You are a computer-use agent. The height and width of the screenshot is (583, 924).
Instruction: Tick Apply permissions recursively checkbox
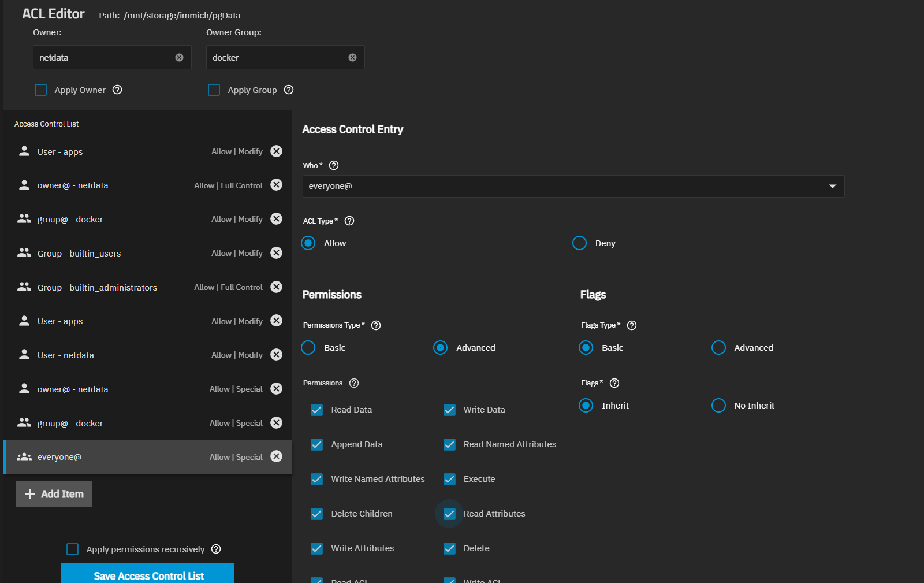(x=73, y=549)
